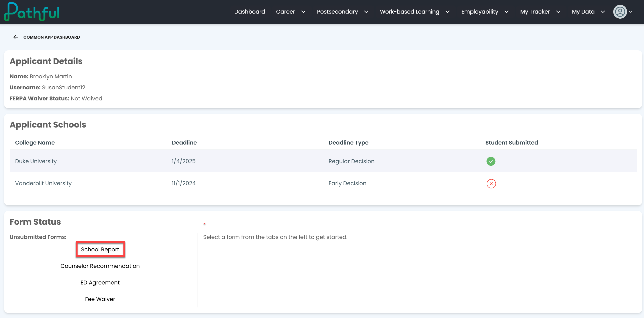Open the Employability menu label

pos(480,12)
